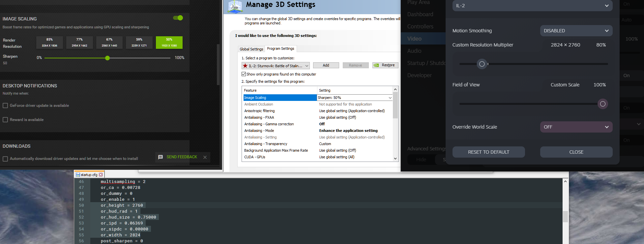Click line number 52 in editor gutter

[x=81, y=217]
